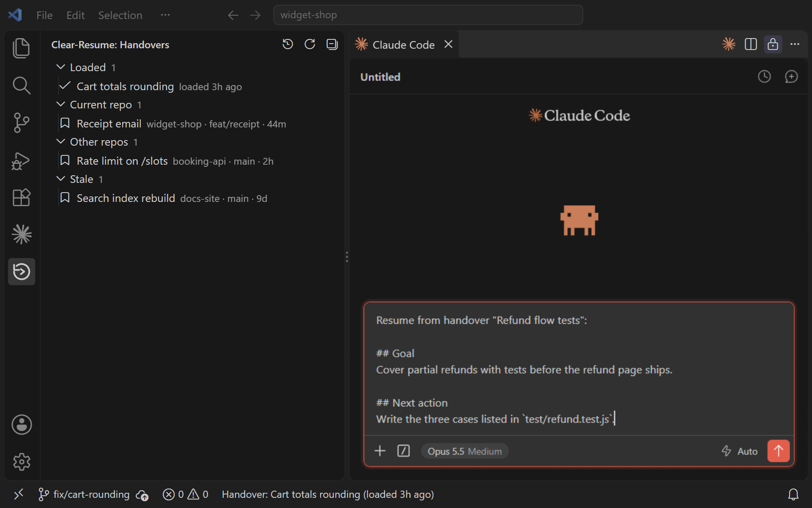Open editor More Actions ellipsis
Viewport: 812px width, 508px height.
(795, 44)
